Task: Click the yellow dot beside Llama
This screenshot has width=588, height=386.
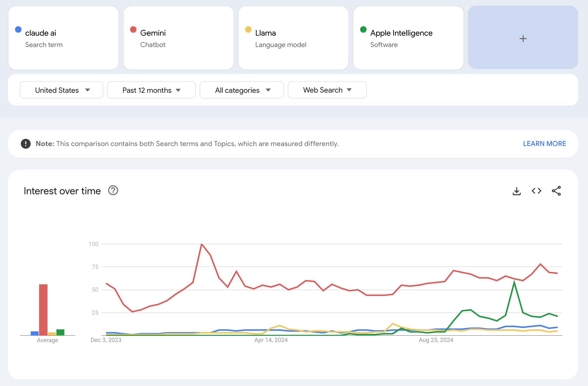Action: pyautogui.click(x=248, y=29)
